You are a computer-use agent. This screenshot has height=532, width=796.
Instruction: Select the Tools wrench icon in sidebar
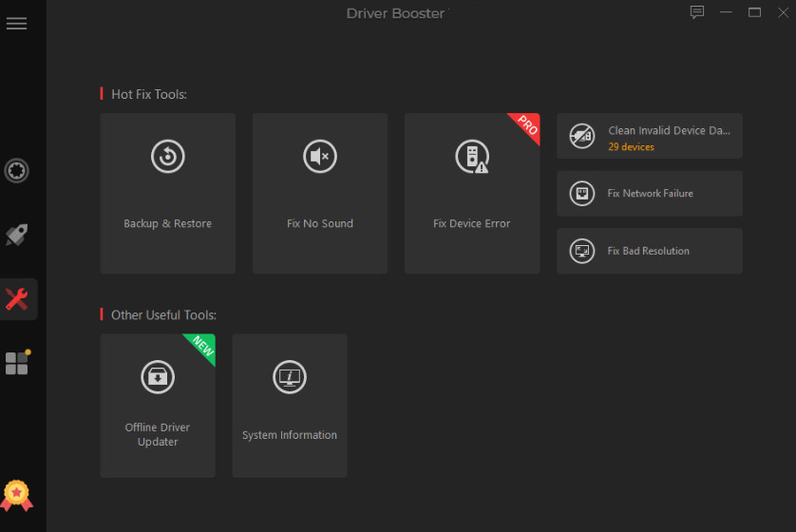point(17,299)
